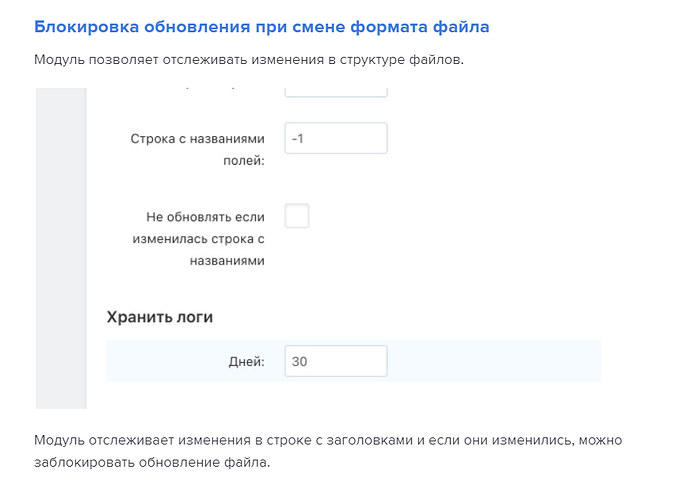Click the "Дней:" label
Image resolution: width=690 pixels, height=481 pixels.
246,362
